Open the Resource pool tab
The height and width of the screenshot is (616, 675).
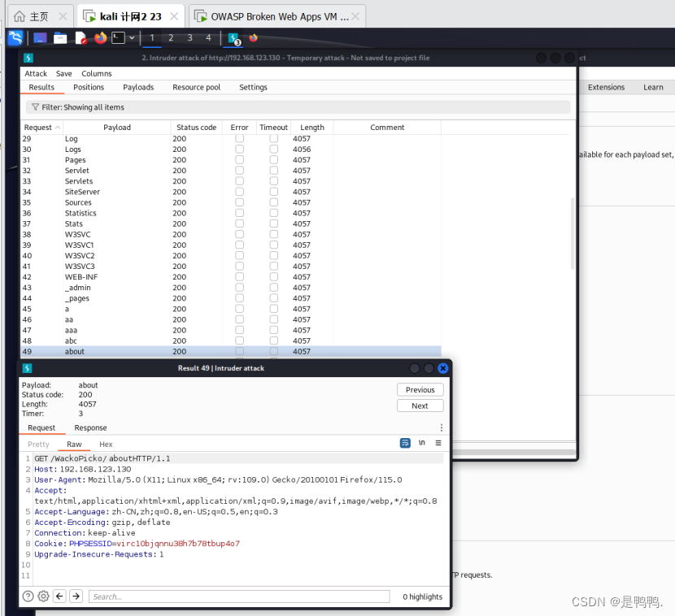pos(196,87)
